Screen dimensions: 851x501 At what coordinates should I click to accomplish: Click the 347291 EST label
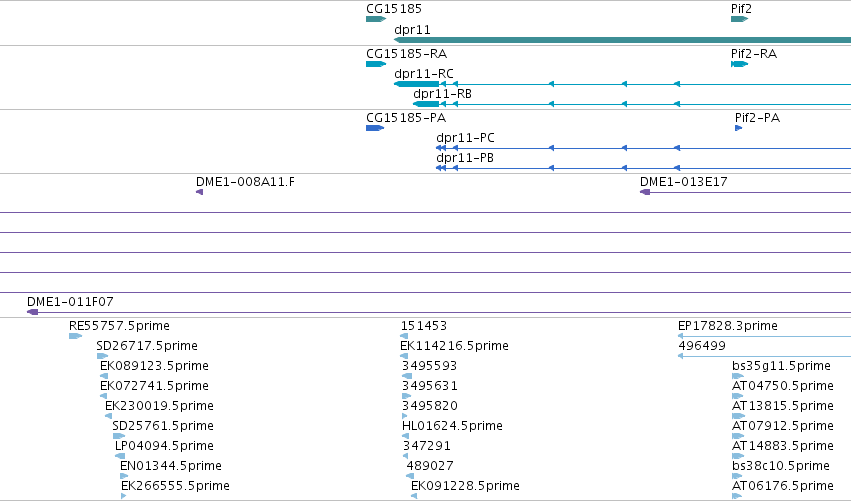(427, 446)
